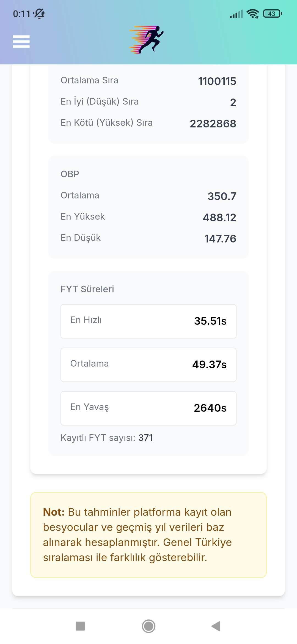Tap the En Kötü (Yüksek) Sıra row
The width and height of the screenshot is (297, 644).
148,123
